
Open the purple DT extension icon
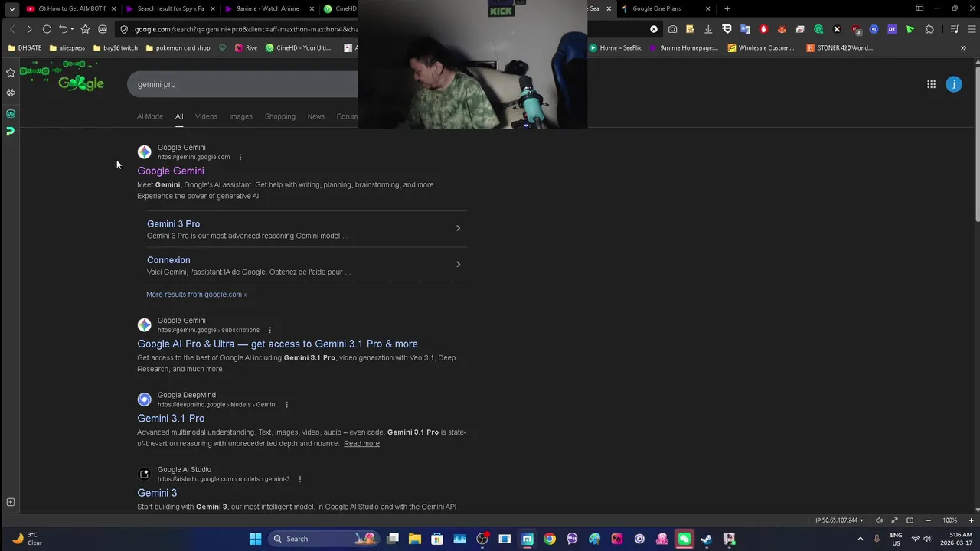(x=892, y=29)
